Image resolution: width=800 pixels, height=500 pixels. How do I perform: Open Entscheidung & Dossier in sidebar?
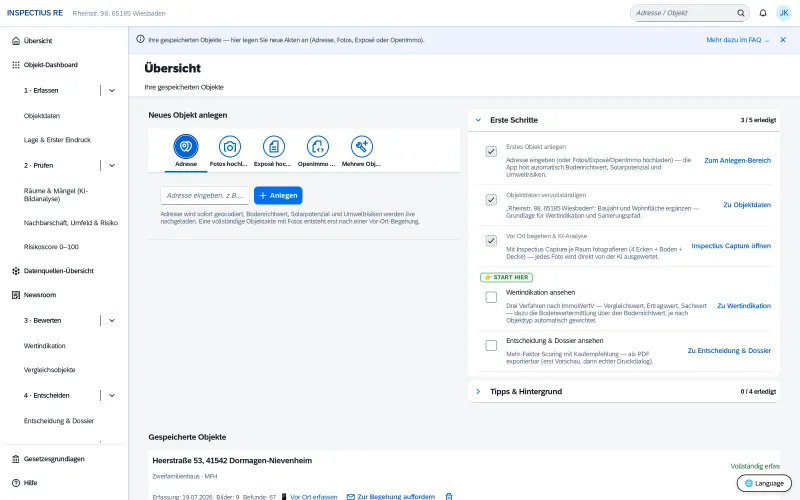click(x=59, y=421)
